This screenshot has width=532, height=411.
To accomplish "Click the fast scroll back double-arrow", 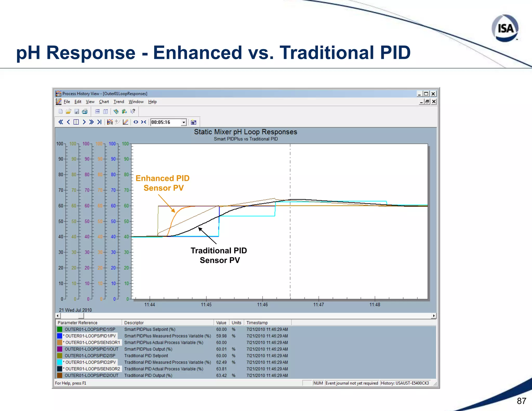I will 61,122.
